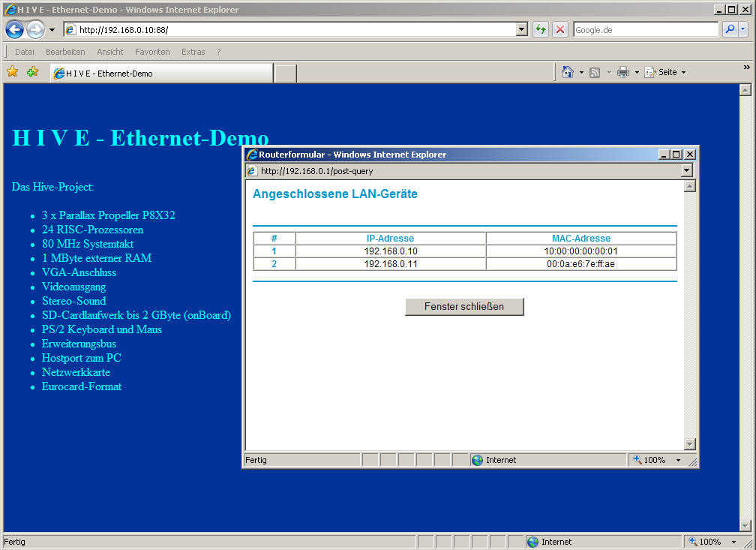Viewport: 756px width, 550px height.
Task: Open the Favoriten menu
Action: point(152,52)
